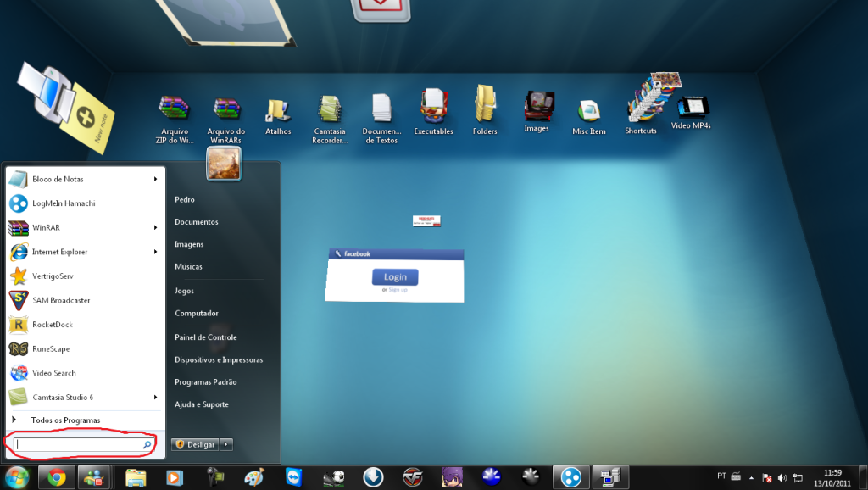Launch RuneScape from the Start menu
Viewport: 868px width, 490px height.
coord(50,348)
